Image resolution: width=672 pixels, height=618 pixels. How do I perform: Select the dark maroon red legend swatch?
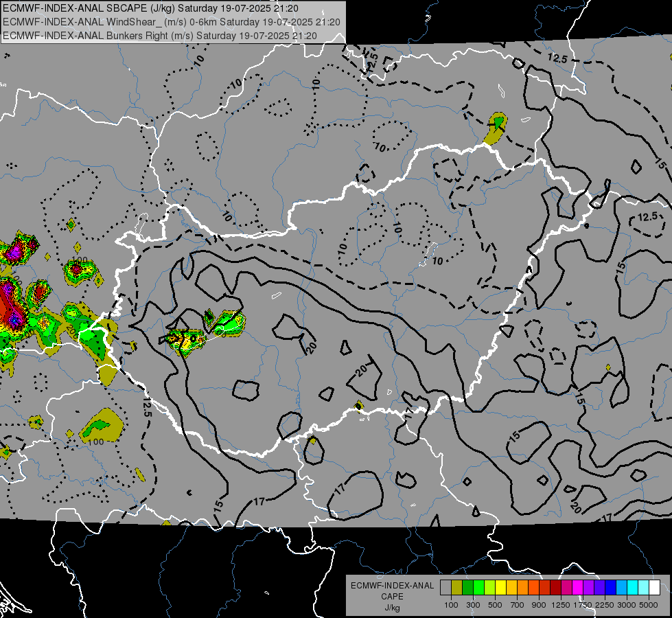(x=555, y=588)
